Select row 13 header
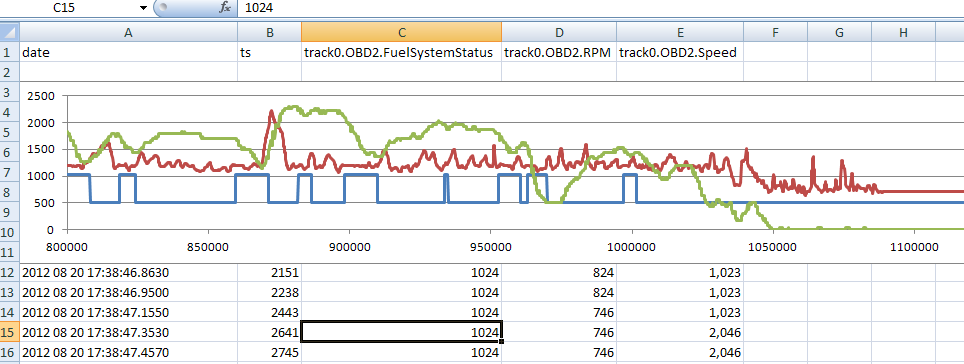Screen dimensions: 964x364 coord(10,293)
